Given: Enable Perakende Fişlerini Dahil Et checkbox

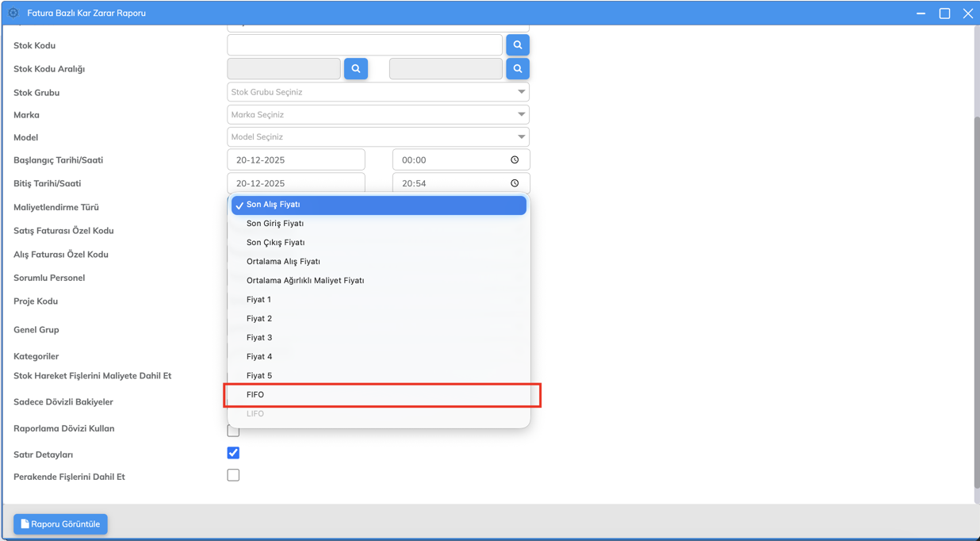Looking at the screenshot, I should tap(233, 475).
